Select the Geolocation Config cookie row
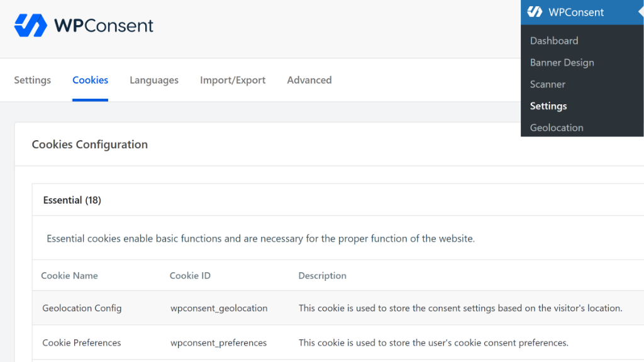This screenshot has height=362, width=644. click(x=82, y=308)
